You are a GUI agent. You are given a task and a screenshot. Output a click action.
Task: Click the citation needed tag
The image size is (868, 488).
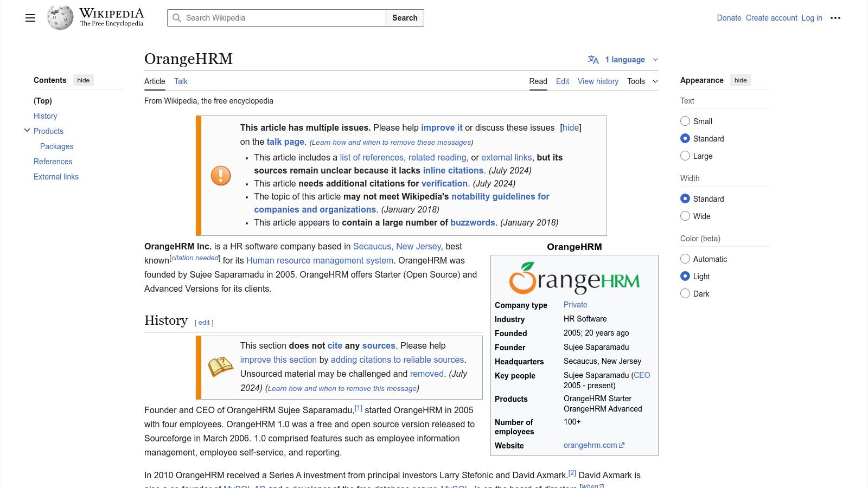(195, 258)
